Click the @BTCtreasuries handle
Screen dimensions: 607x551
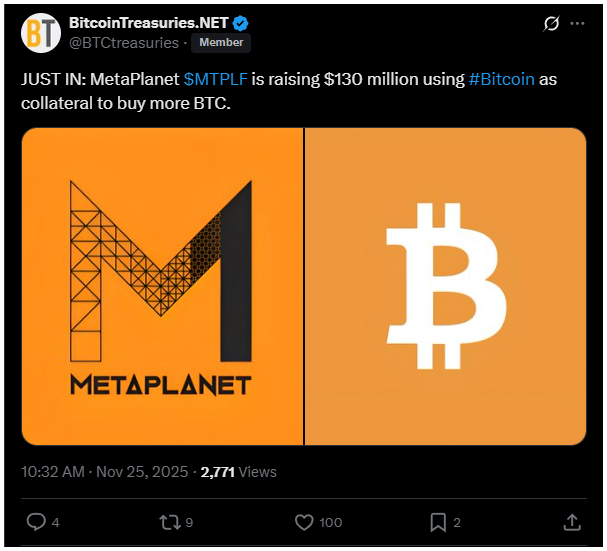(124, 43)
